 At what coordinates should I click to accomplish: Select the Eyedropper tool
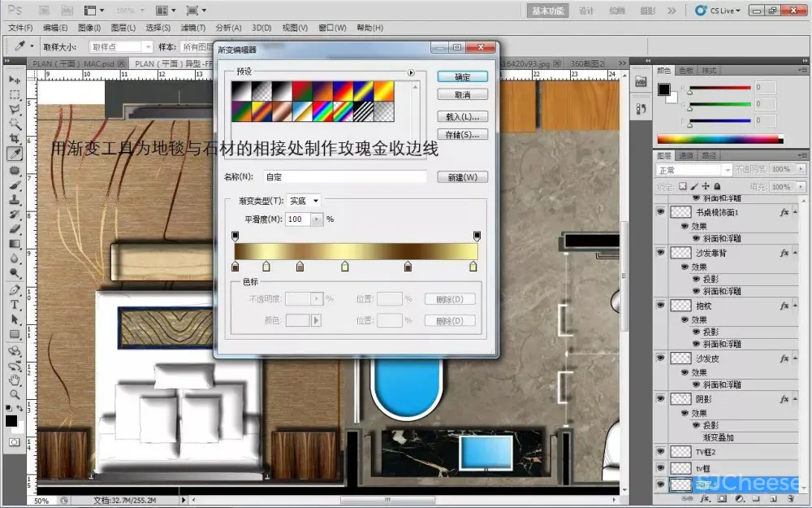point(15,153)
